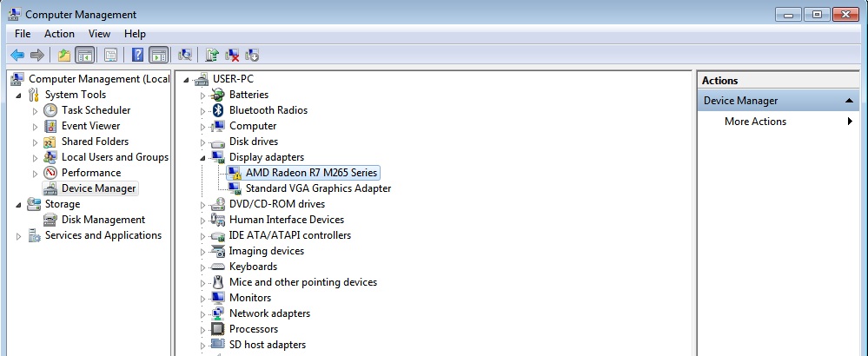
Task: Open the Action menu
Action: pos(59,34)
